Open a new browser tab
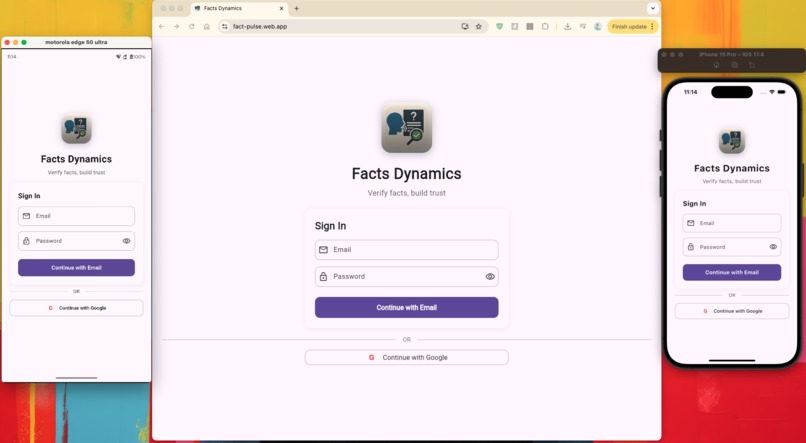 [297, 9]
